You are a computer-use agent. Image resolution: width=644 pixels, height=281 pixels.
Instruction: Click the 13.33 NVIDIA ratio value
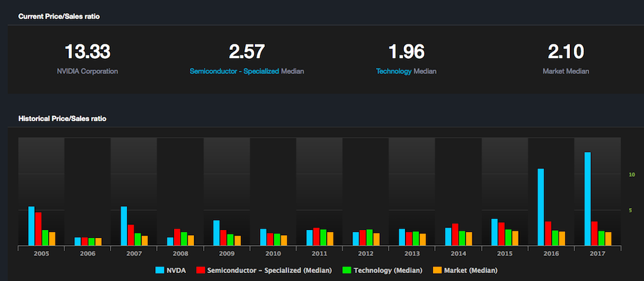pos(87,52)
